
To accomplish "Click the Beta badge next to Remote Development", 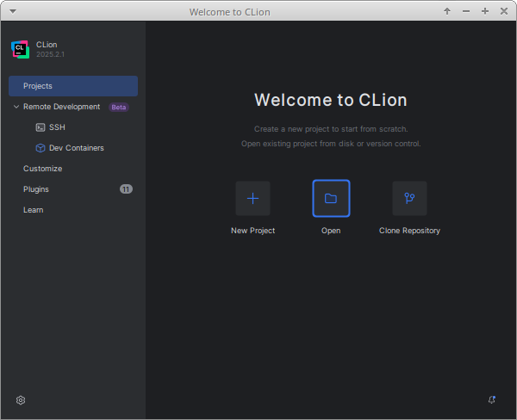I will pos(119,107).
